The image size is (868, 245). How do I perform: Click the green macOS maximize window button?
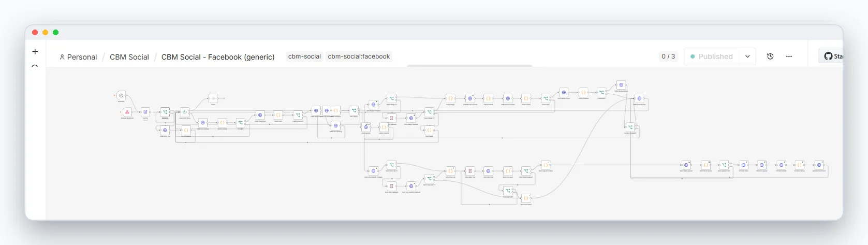pos(56,33)
